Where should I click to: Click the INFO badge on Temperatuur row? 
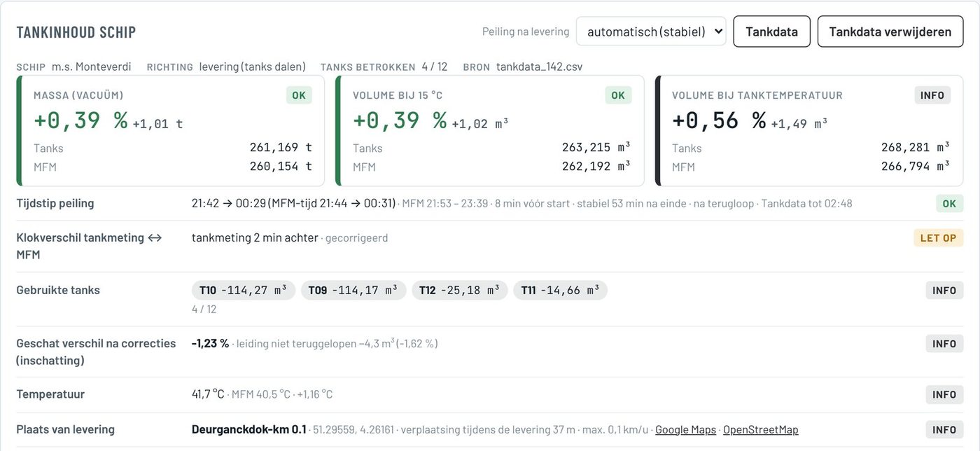pyautogui.click(x=944, y=394)
